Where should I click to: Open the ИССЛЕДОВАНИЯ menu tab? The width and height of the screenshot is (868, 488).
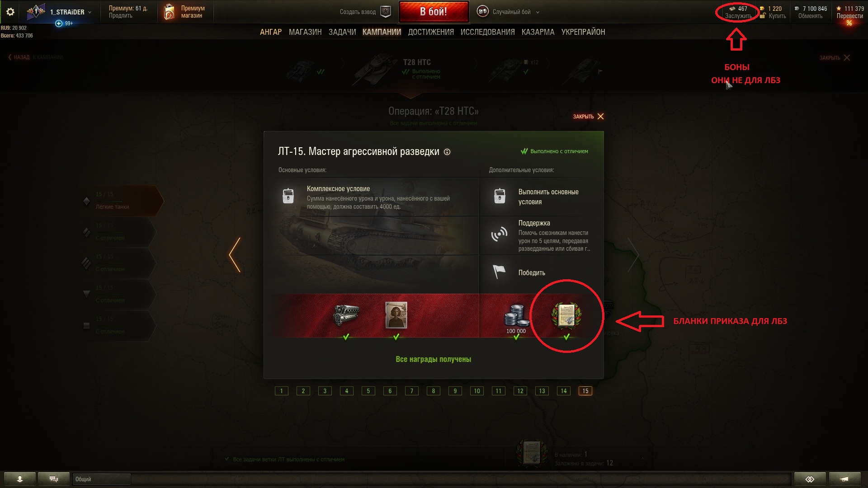(487, 32)
